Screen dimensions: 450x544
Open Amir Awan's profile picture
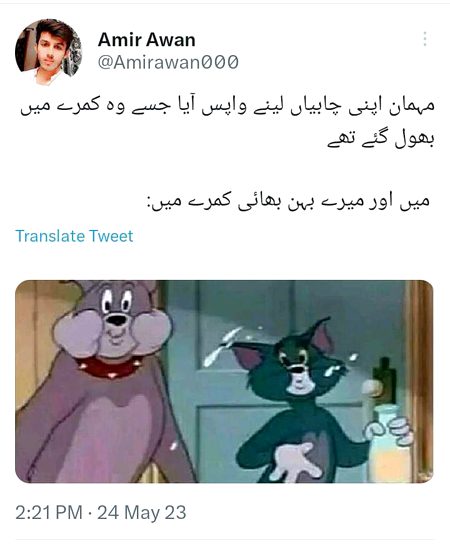48,52
